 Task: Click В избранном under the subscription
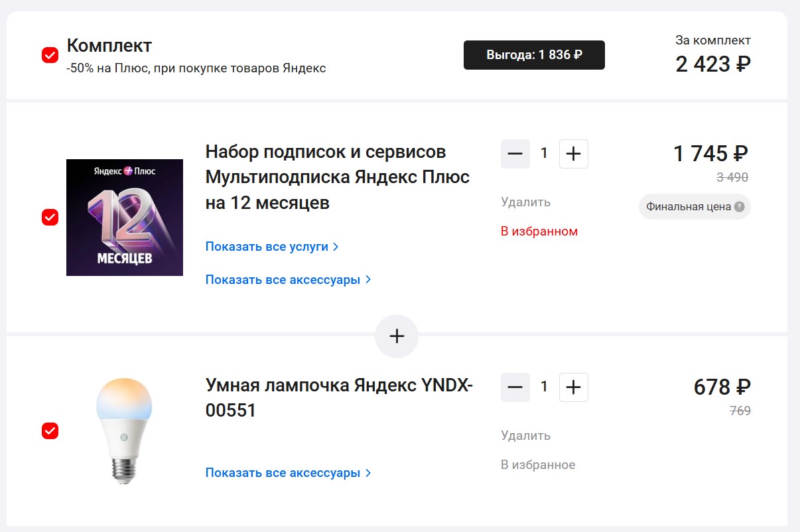tap(539, 232)
